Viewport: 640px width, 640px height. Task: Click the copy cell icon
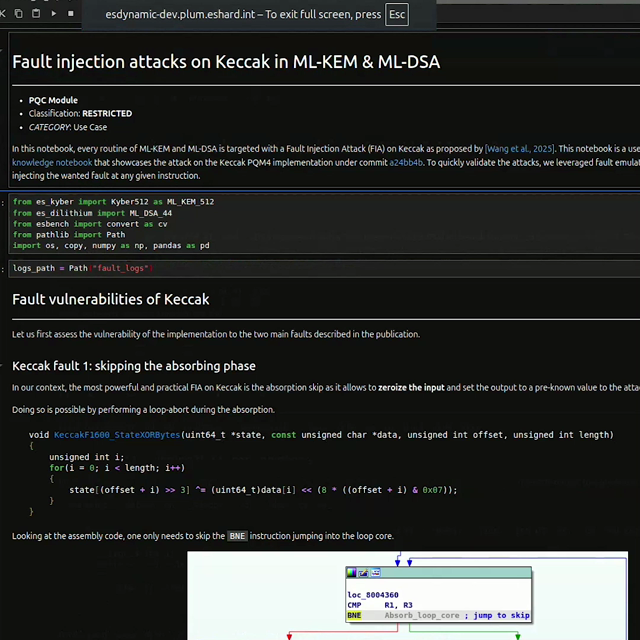click(19, 13)
